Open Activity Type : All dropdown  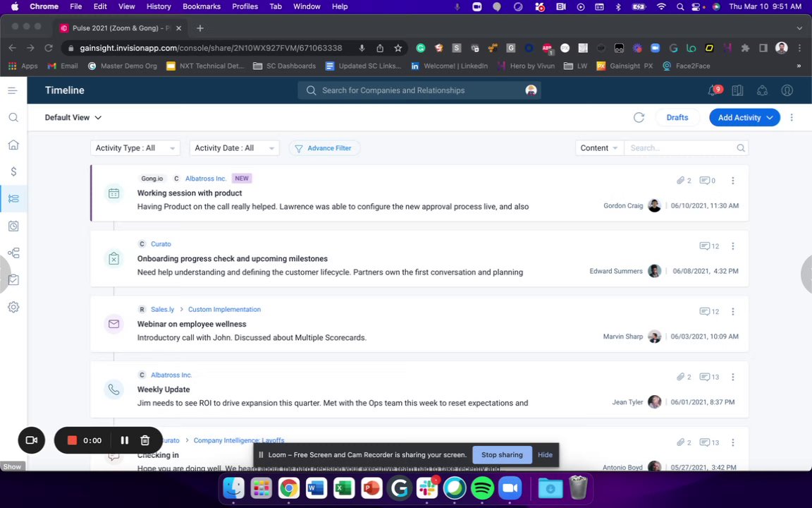(x=135, y=148)
